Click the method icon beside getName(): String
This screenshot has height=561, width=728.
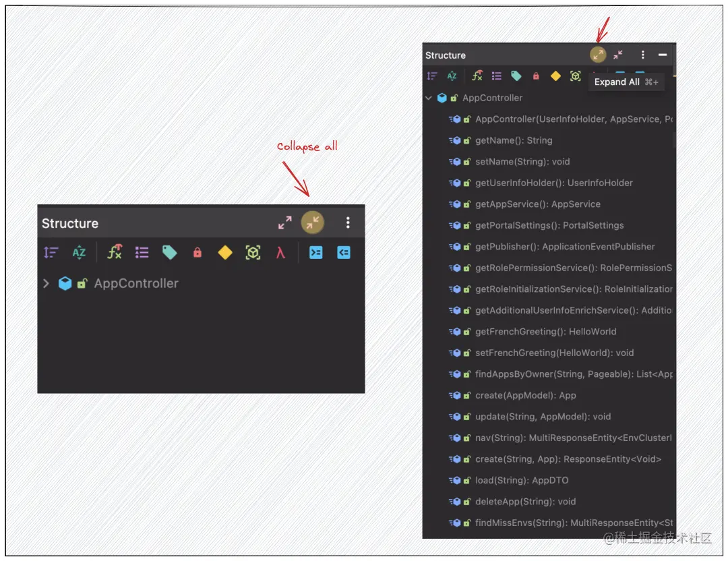pos(455,140)
